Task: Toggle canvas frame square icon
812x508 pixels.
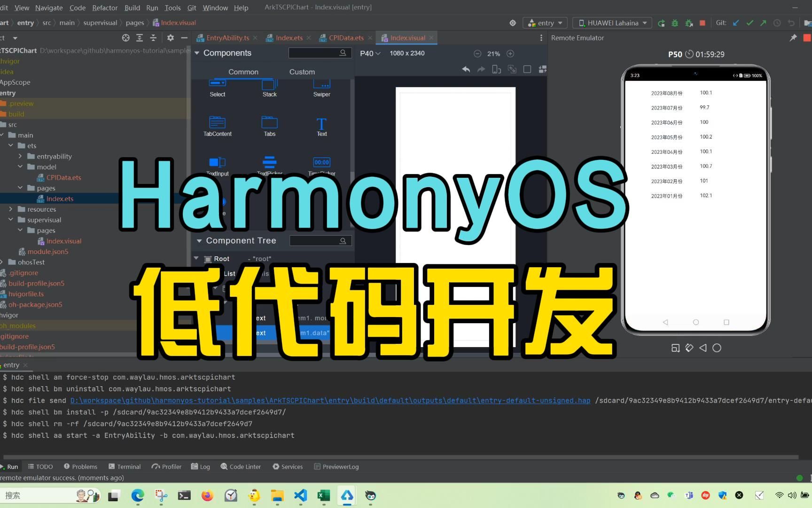Action: click(527, 69)
